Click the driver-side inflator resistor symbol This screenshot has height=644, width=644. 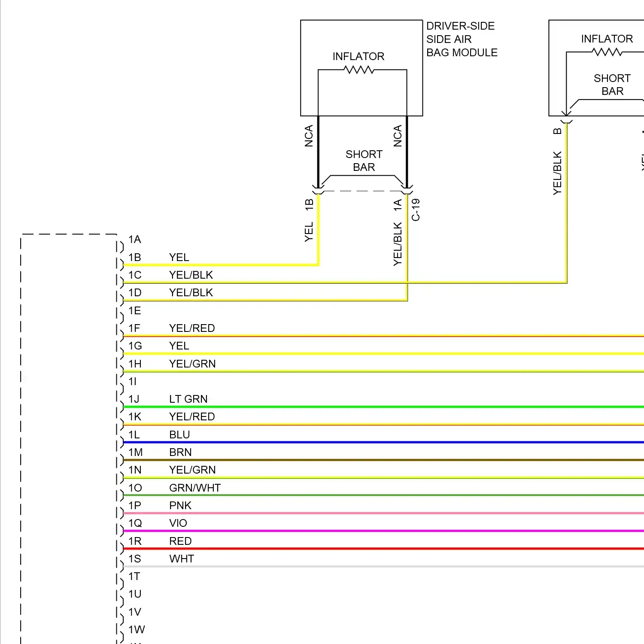358,70
